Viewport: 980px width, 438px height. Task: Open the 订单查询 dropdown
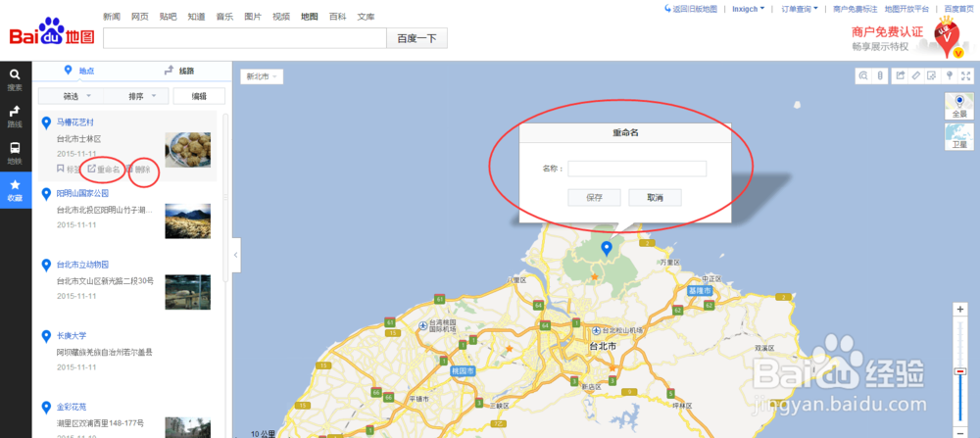point(800,9)
